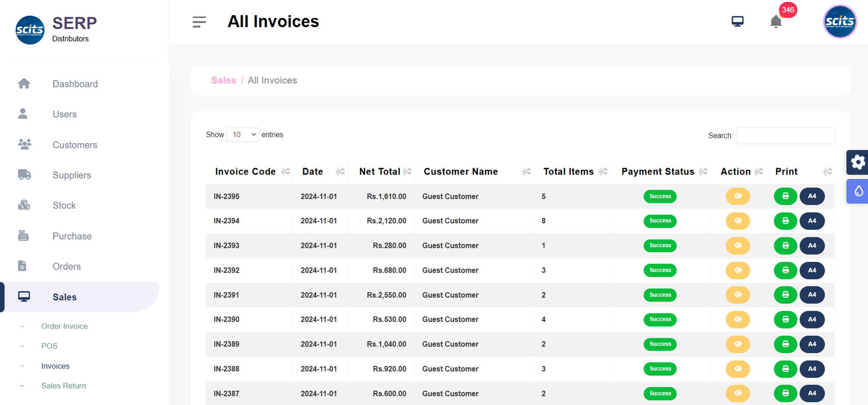Viewport: 868px width, 405px height.
Task: View invoice IN-2391 details eye button
Action: click(737, 295)
